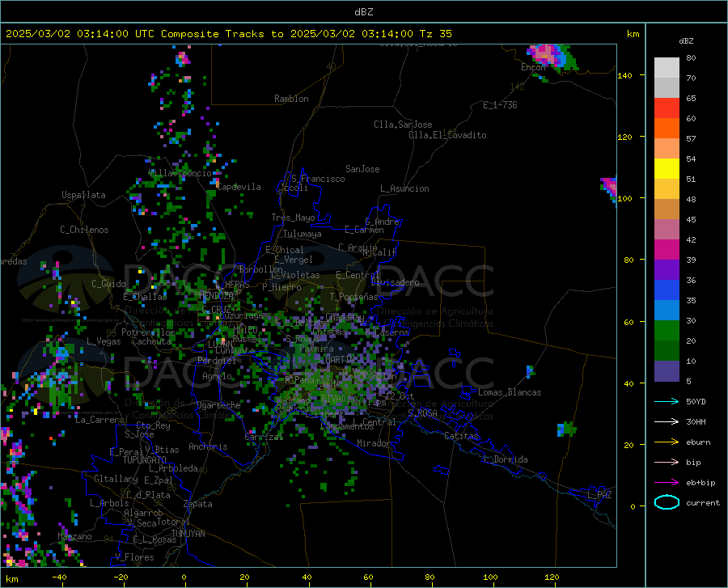Click the Catitas map label
This screenshot has height=588, width=728.
[461, 436]
